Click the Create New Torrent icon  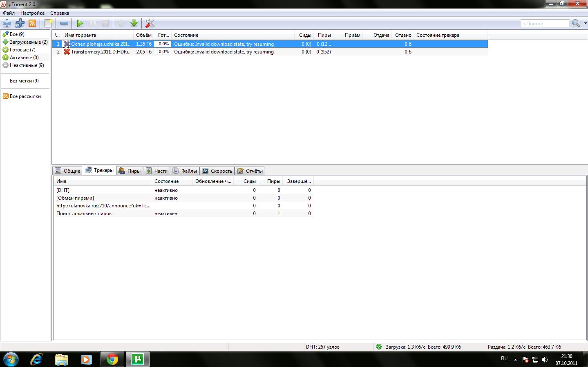coord(49,23)
